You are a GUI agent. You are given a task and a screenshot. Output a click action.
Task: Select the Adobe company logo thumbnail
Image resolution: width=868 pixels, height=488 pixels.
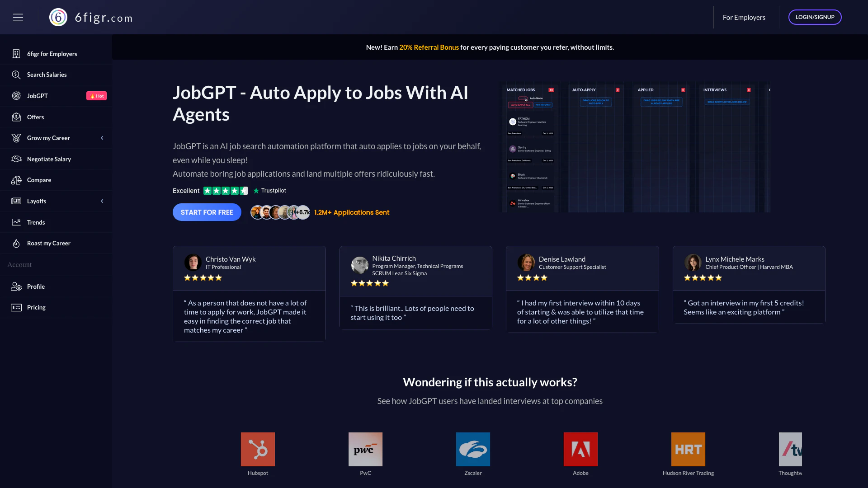pos(580,449)
